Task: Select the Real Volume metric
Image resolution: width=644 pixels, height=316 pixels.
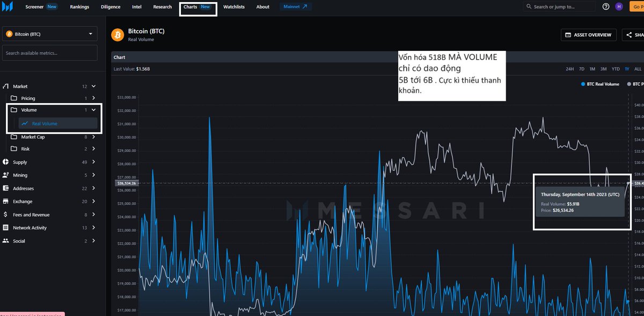Action: click(x=57, y=123)
